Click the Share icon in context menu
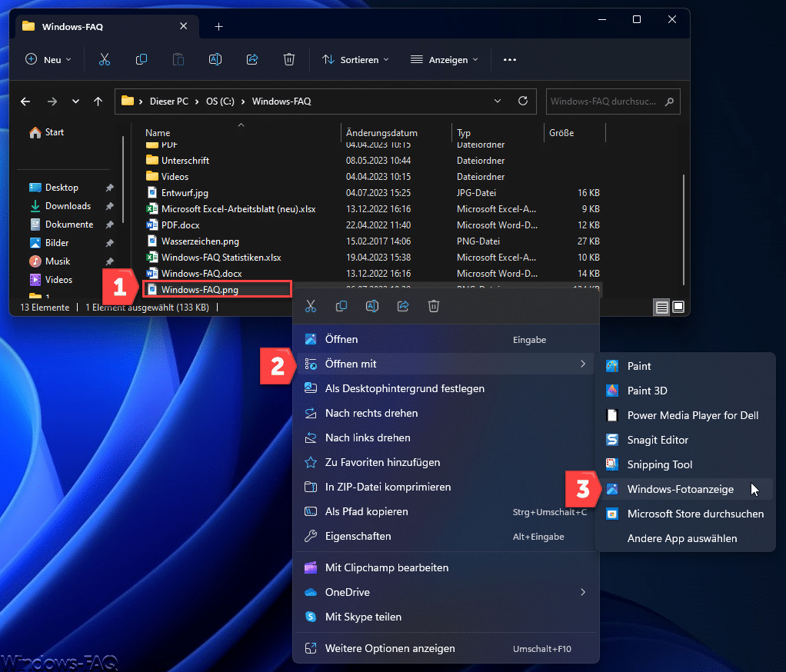786x672 pixels. click(403, 306)
